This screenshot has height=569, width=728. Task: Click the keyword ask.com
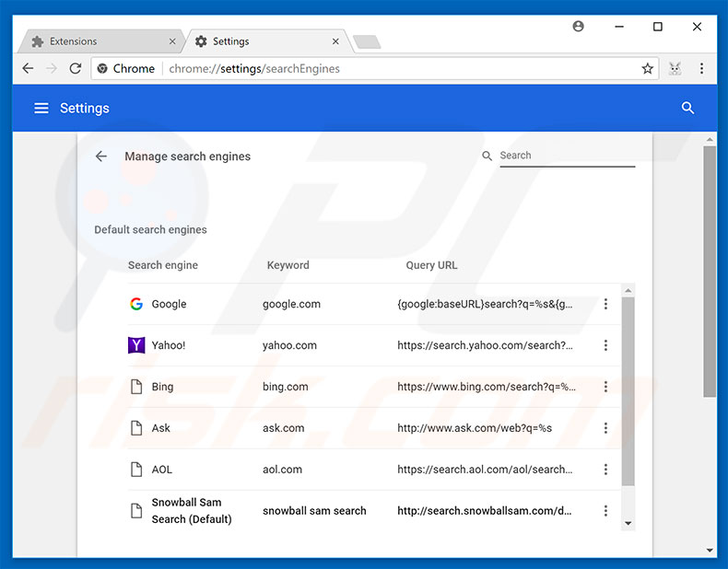(x=283, y=427)
